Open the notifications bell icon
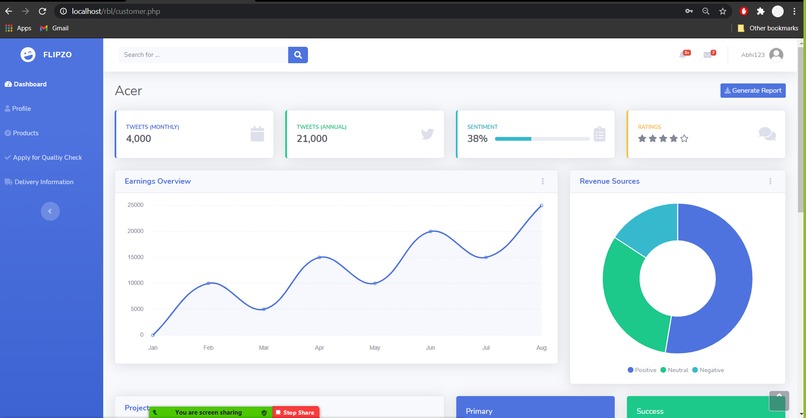This screenshot has height=418, width=806. 684,54
